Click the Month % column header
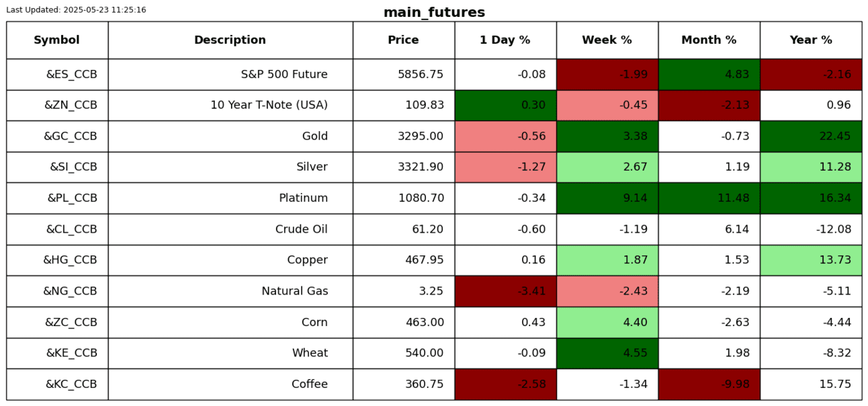868x406 pixels. (709, 40)
